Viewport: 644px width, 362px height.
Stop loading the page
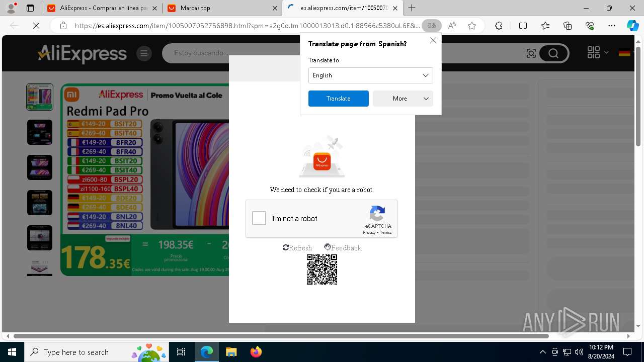pos(36,26)
